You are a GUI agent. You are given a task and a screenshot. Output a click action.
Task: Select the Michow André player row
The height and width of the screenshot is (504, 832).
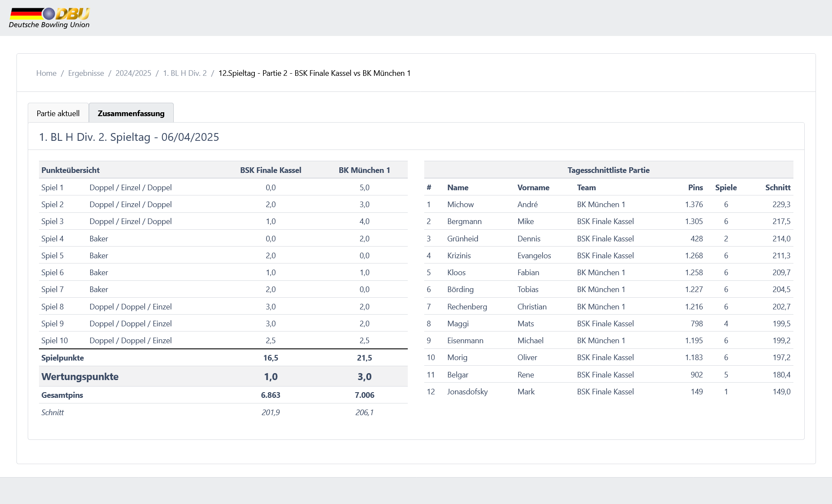pyautogui.click(x=608, y=205)
